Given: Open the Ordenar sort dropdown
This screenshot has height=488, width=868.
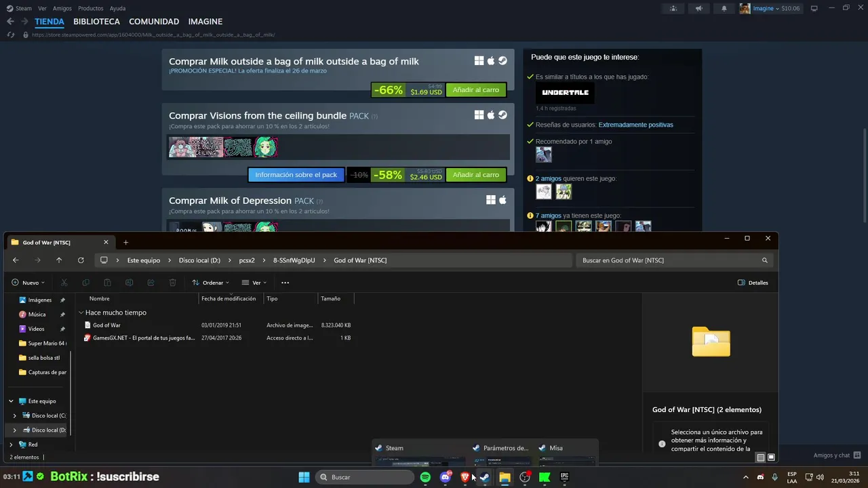Looking at the screenshot, I should 210,283.
